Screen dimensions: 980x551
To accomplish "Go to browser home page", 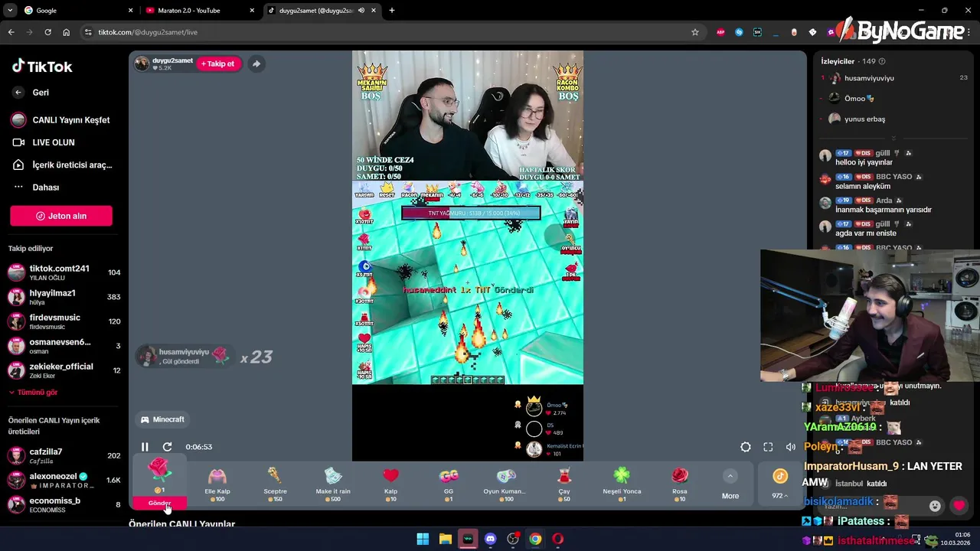I will click(67, 32).
